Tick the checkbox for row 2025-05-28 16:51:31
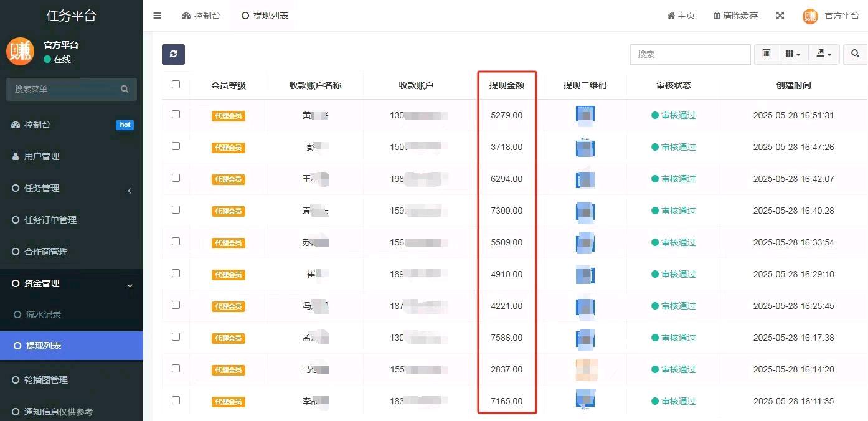Image resolution: width=868 pixels, height=421 pixels. pyautogui.click(x=176, y=114)
